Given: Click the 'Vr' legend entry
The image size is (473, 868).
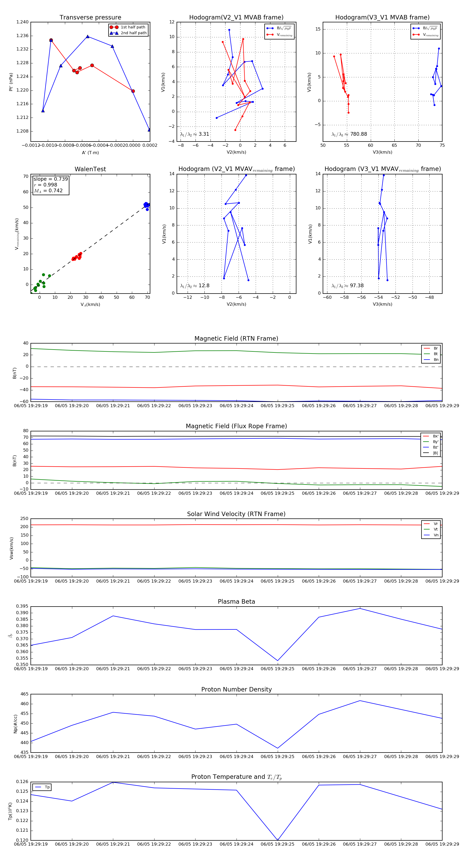Looking at the screenshot, I should [x=431, y=524].
